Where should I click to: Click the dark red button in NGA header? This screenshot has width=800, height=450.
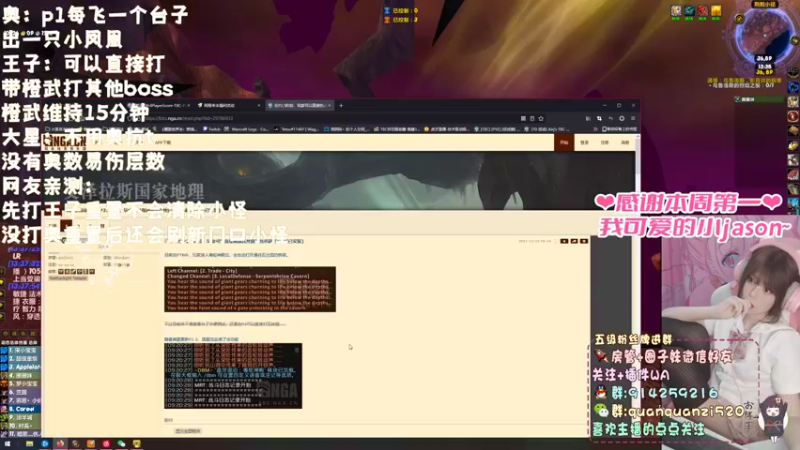tap(564, 142)
